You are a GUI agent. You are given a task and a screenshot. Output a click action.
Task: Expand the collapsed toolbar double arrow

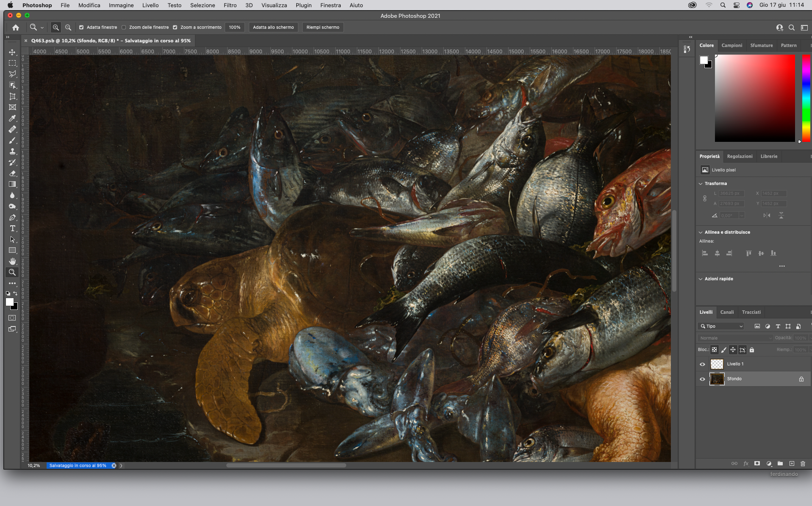pyautogui.click(x=8, y=37)
